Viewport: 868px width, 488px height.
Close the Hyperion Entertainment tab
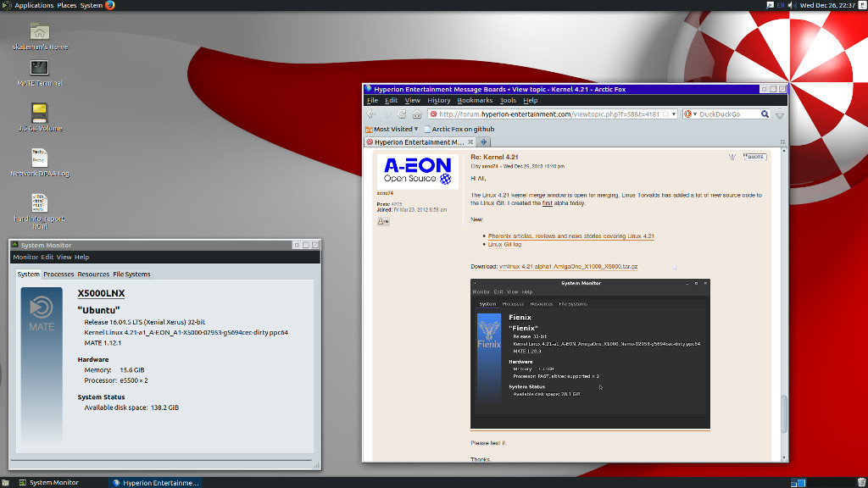[470, 142]
